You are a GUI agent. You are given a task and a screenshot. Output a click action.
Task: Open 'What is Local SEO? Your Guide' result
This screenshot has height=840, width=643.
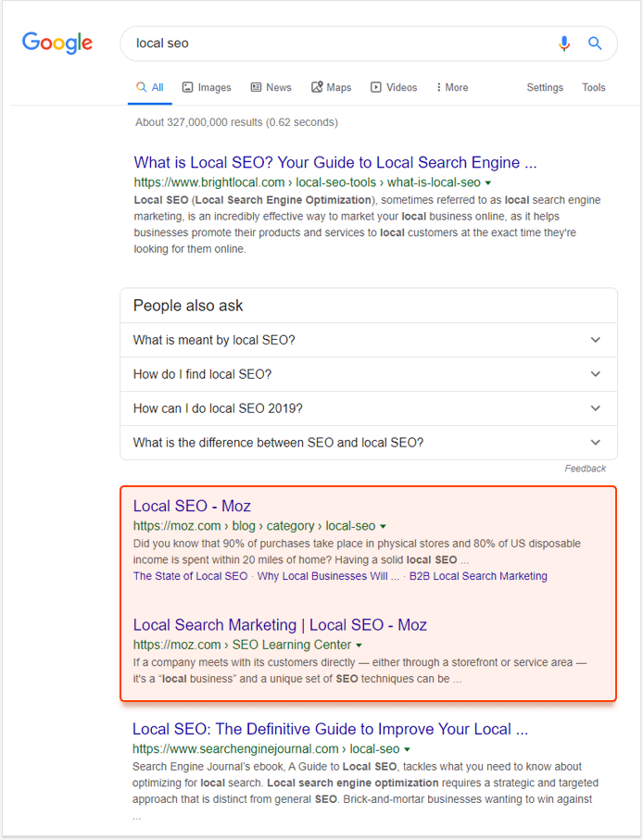(x=334, y=162)
